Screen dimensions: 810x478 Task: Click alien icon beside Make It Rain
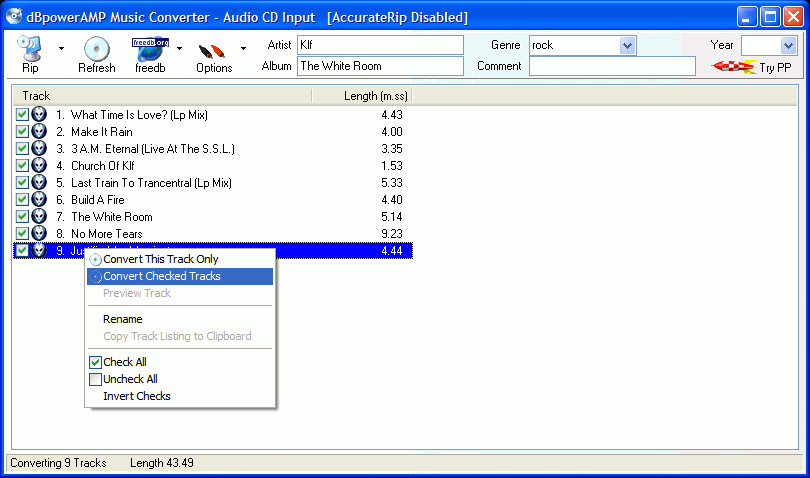pos(39,131)
